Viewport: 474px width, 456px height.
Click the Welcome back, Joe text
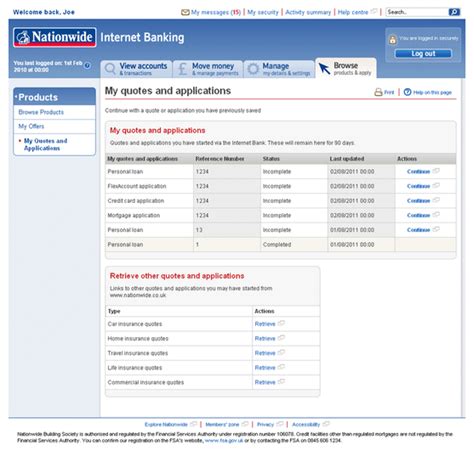(44, 12)
